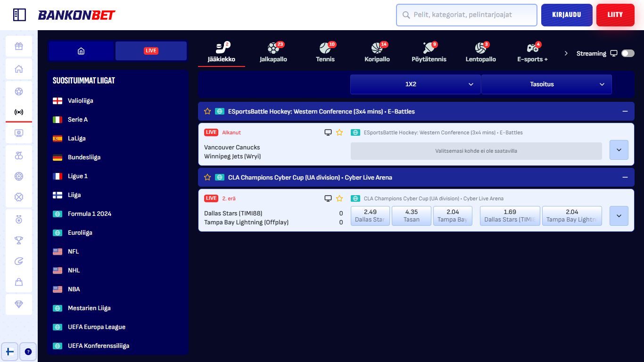The width and height of the screenshot is (644, 362).
Task: Open the 1X2 market dropdown
Action: [x=415, y=84]
